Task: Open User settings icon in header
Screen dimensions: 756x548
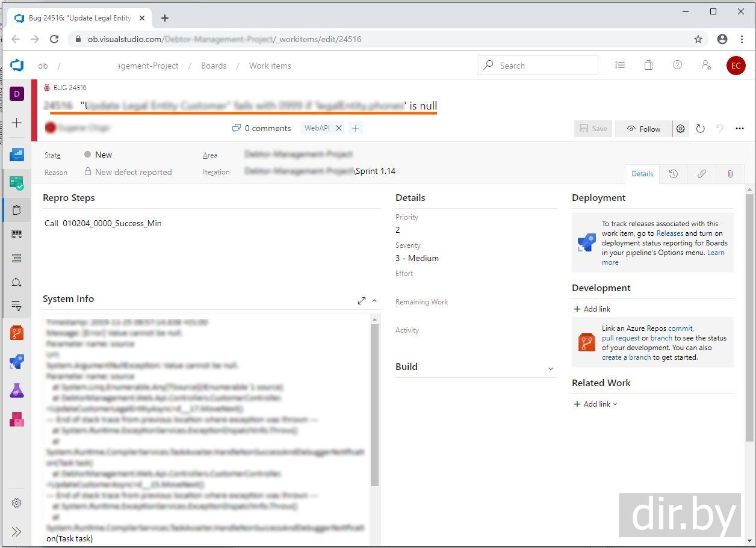Action: [x=707, y=65]
